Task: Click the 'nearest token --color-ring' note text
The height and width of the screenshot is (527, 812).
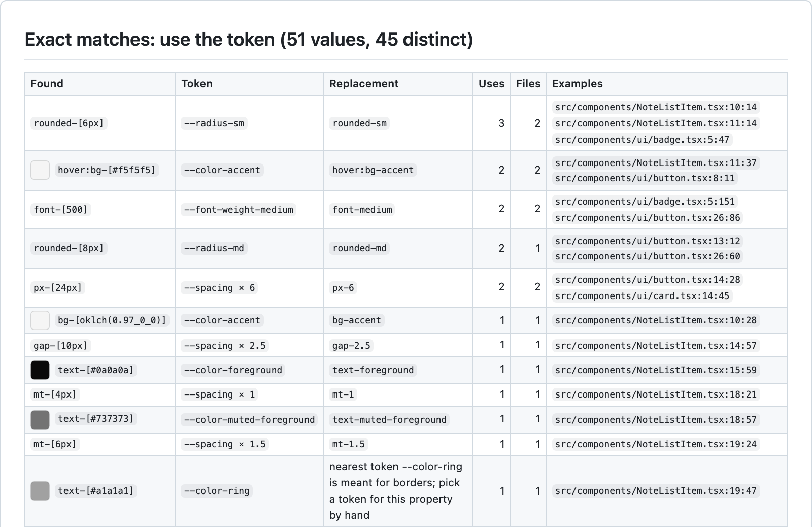Action: coord(396,491)
